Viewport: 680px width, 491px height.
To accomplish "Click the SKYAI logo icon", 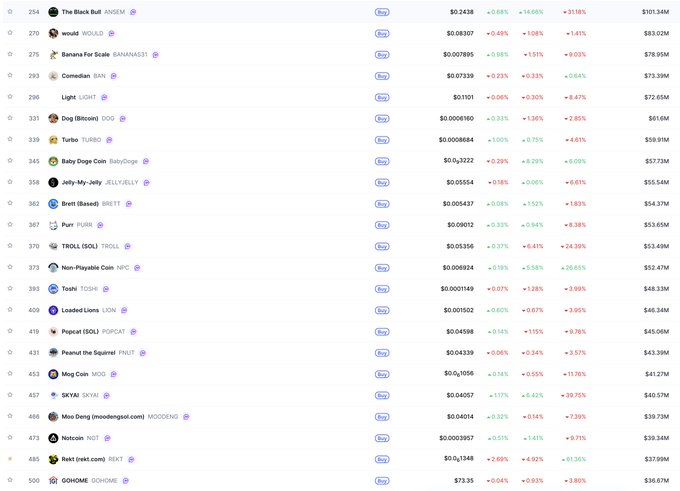I will (x=53, y=395).
